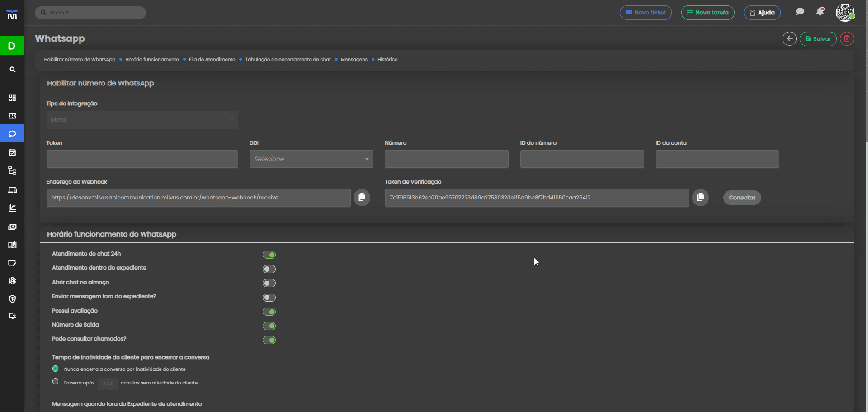Open the dashboard grid icon in sidebar

[12, 98]
